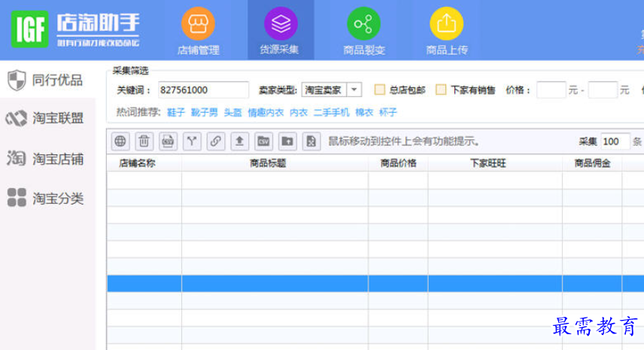Click the upload arrow toolbar icon
Viewport: 644px width, 350px height.
click(240, 141)
